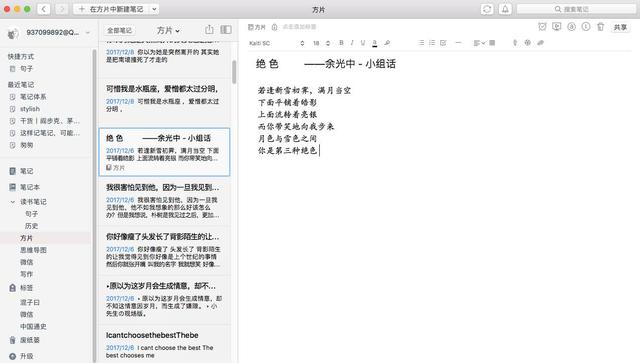Open the text alignment dropdown
640x363 pixels.
(479, 42)
